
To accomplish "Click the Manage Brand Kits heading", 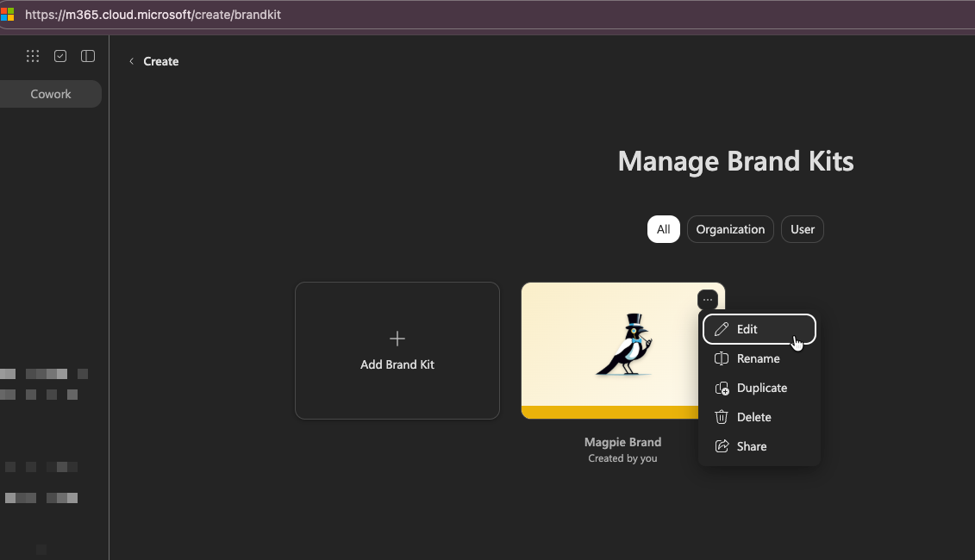I will pyautogui.click(x=735, y=161).
